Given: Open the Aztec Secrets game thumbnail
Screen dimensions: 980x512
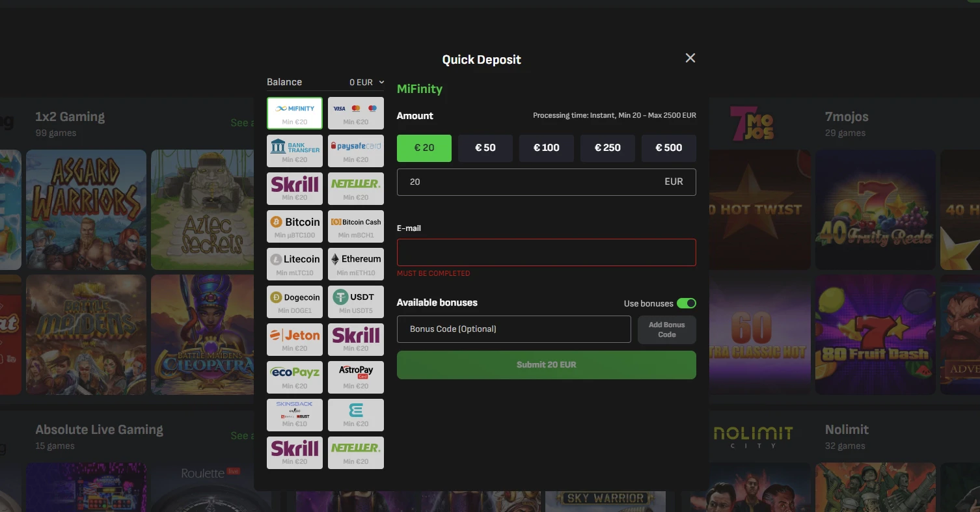Looking at the screenshot, I should point(202,209).
